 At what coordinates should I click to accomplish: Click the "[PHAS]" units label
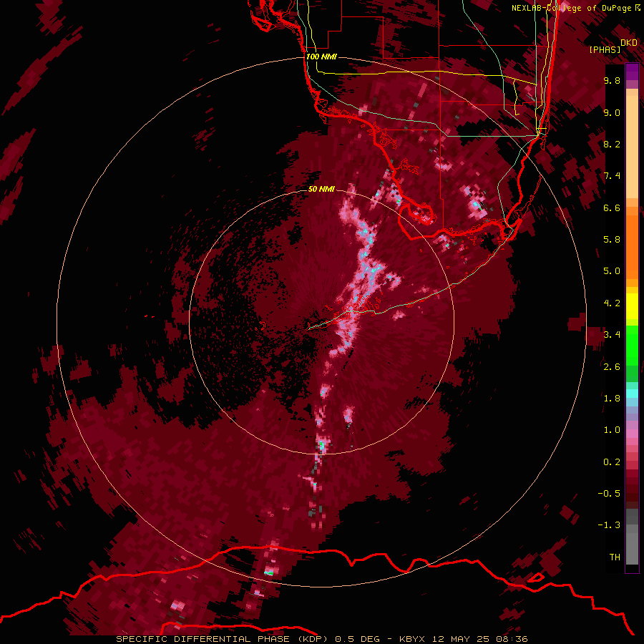click(605, 49)
